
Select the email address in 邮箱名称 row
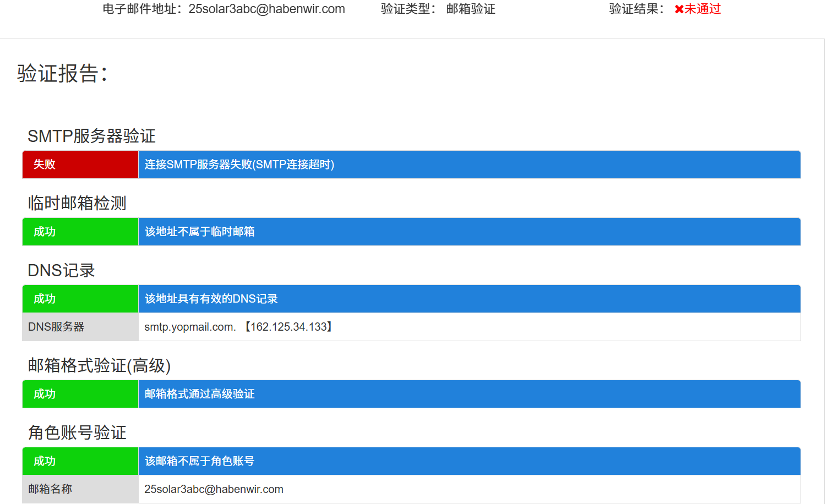(x=214, y=489)
